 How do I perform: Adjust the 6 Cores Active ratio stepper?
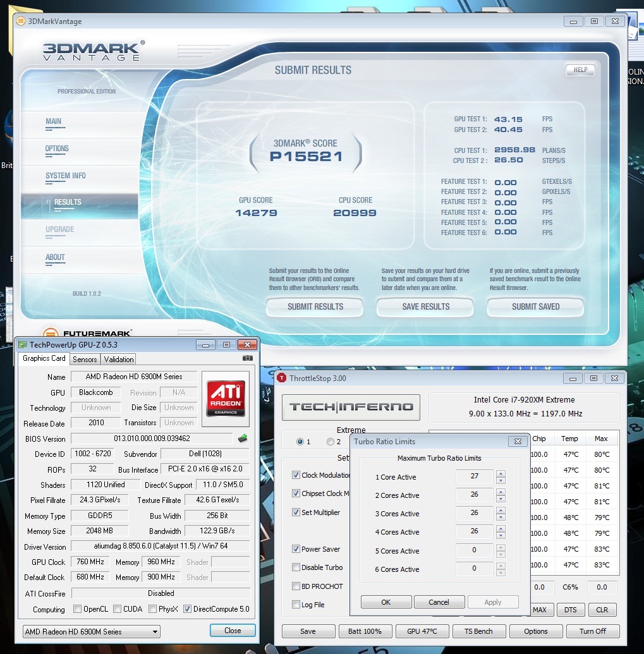(501, 569)
